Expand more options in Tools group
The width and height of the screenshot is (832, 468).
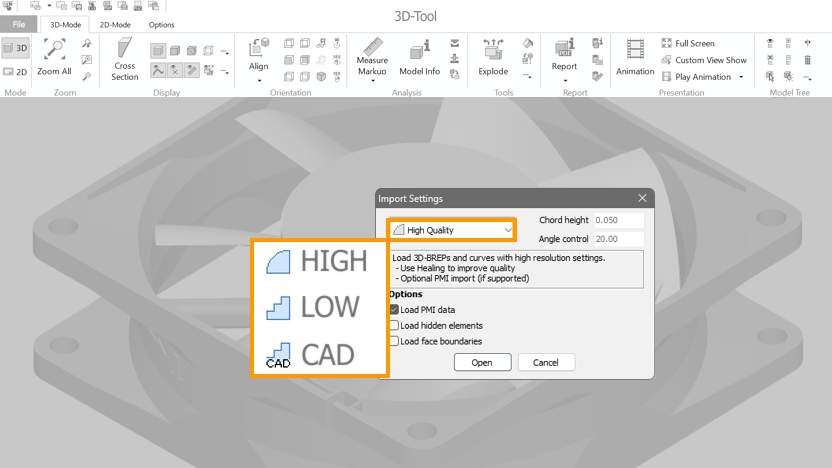[527, 77]
